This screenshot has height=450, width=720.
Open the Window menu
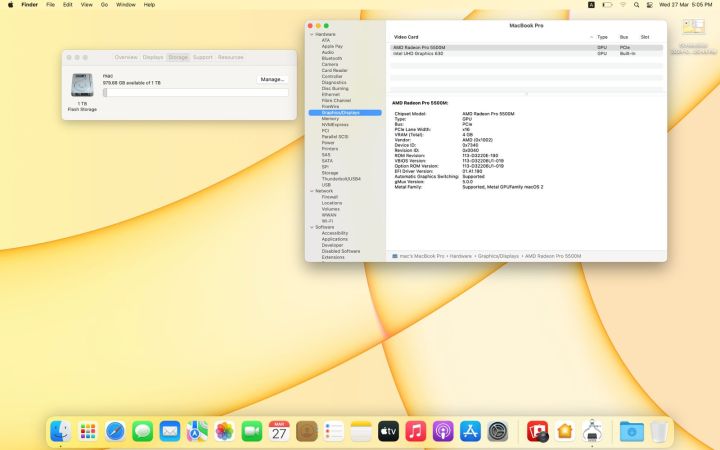(125, 5)
